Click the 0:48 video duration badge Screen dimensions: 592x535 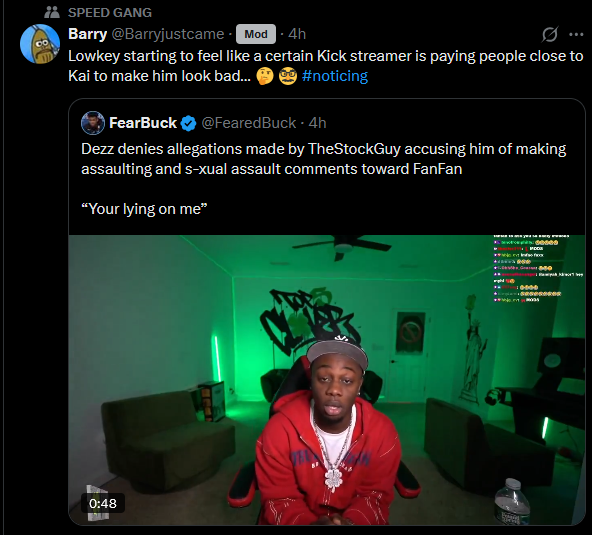[x=103, y=503]
